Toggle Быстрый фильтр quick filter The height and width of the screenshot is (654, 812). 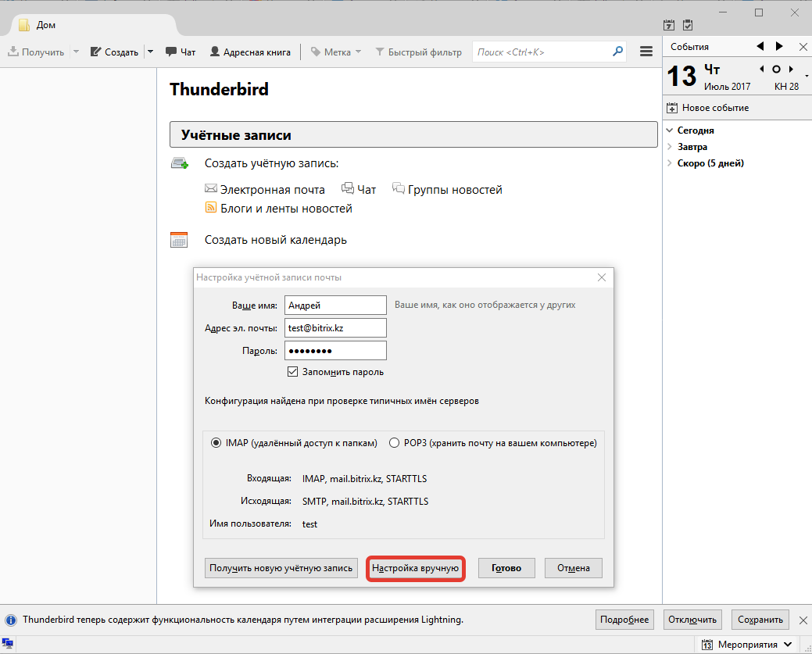[x=418, y=52]
